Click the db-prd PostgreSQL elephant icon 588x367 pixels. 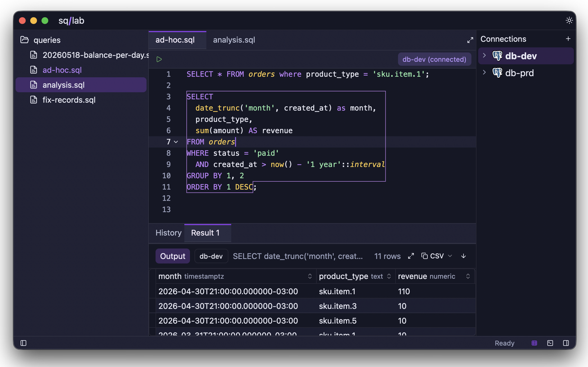(x=497, y=73)
